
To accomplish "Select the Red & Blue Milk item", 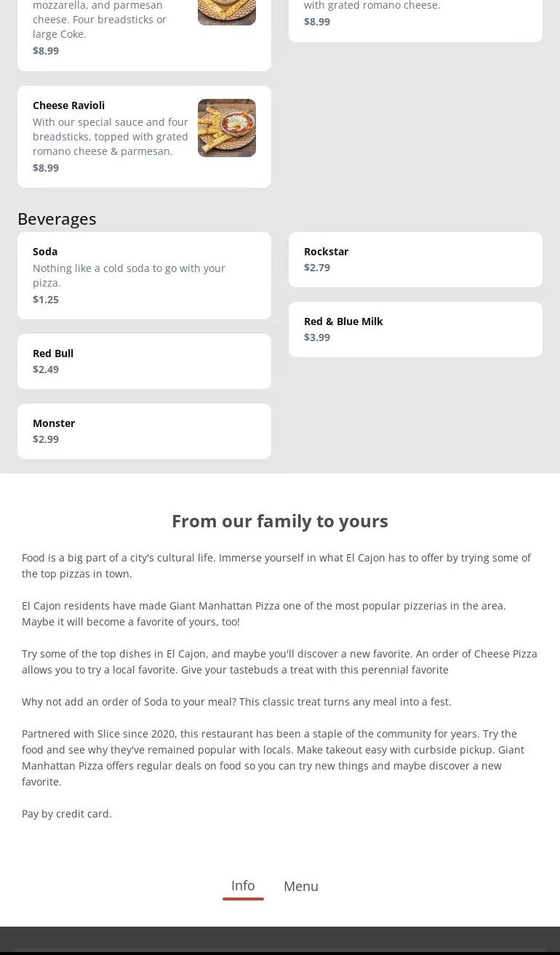I will tap(415, 329).
